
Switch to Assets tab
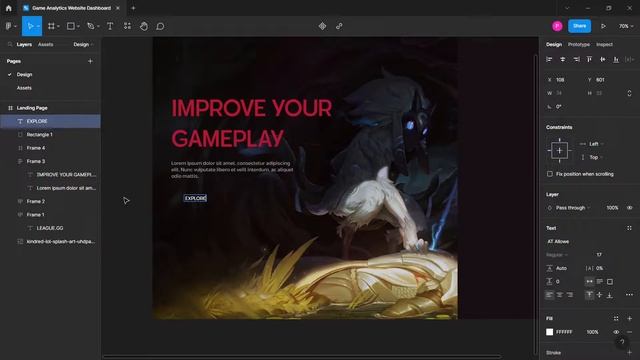point(45,44)
